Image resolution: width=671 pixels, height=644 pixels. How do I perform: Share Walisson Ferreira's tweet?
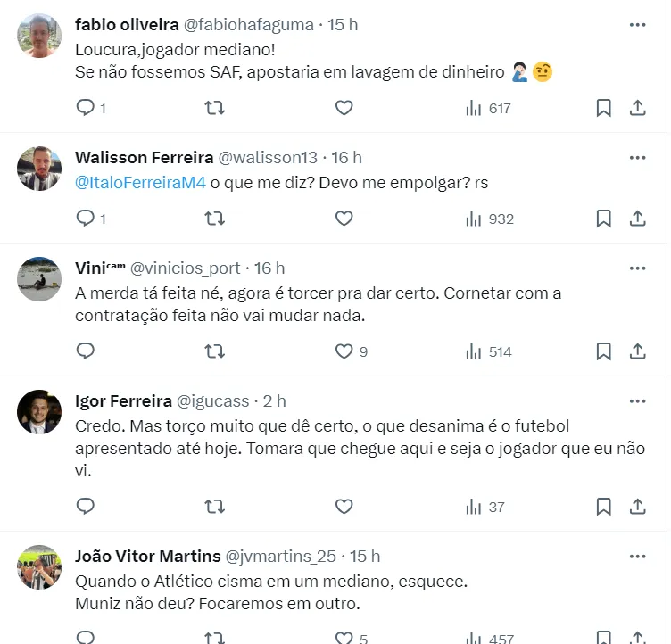click(637, 219)
